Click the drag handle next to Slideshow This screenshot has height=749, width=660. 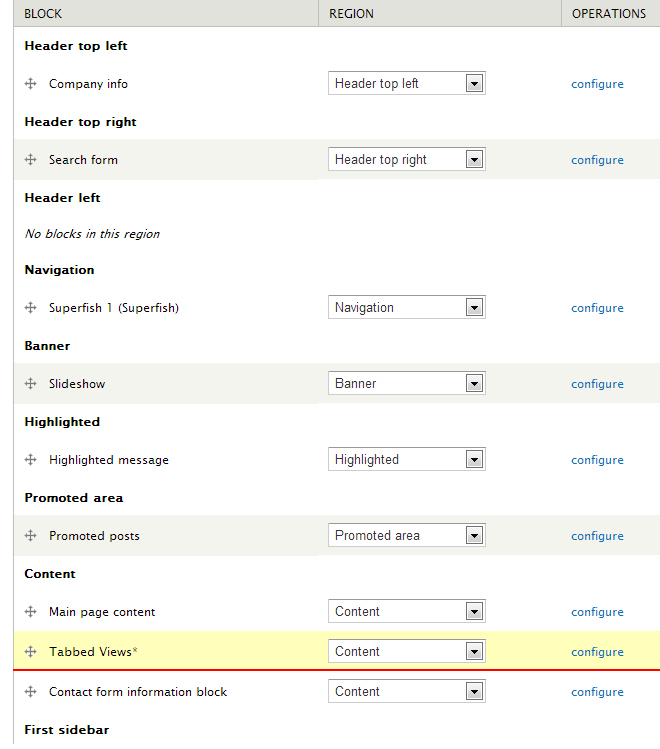coord(31,384)
